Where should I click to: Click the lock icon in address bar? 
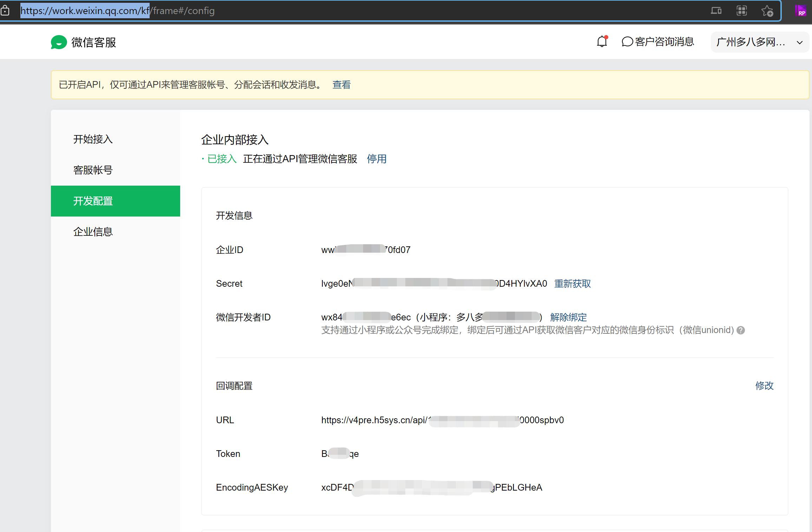point(5,11)
